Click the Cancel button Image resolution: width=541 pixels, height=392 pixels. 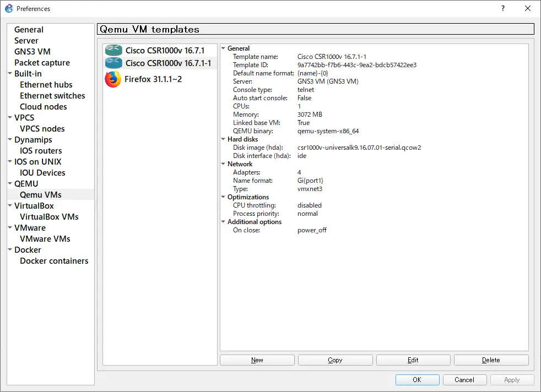pyautogui.click(x=464, y=379)
